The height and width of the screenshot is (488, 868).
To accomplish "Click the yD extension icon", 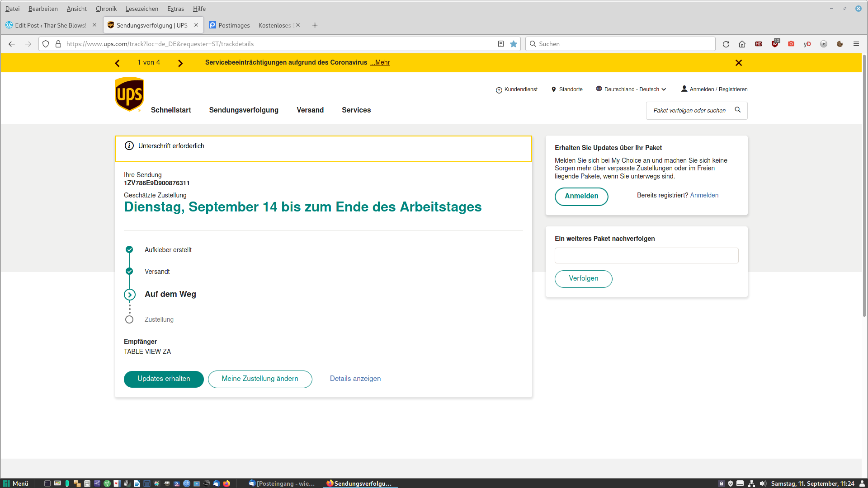I will click(807, 44).
